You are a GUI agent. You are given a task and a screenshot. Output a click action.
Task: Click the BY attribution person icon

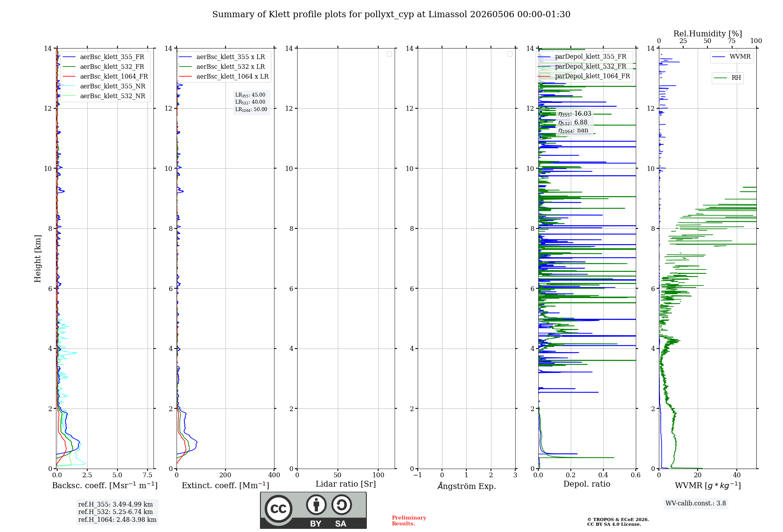tap(316, 505)
